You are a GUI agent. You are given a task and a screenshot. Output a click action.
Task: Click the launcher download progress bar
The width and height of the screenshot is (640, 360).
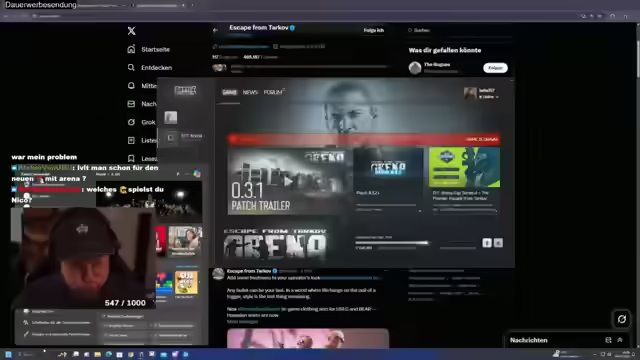[392, 243]
